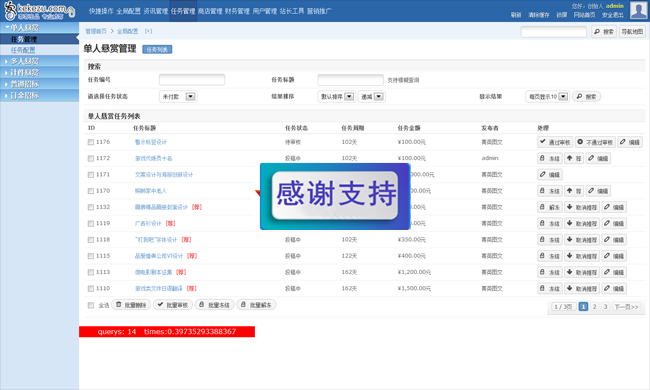This screenshot has width=650, height=390.
Task: Select 任务配置 in the sidebar
Action: pos(23,50)
